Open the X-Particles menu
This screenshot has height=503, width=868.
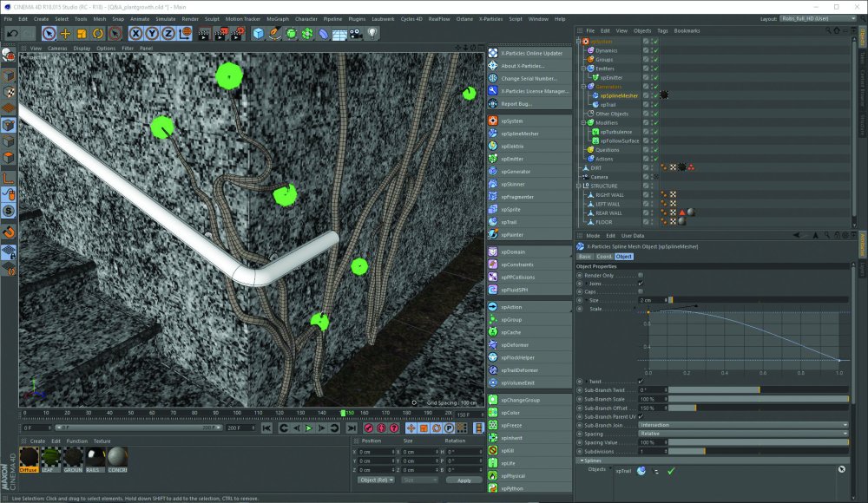pos(490,19)
